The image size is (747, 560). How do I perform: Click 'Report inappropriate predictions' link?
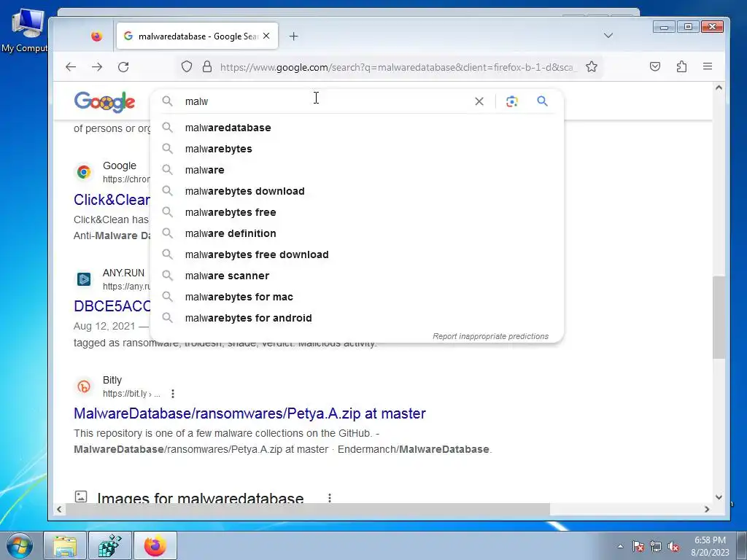tap(490, 336)
